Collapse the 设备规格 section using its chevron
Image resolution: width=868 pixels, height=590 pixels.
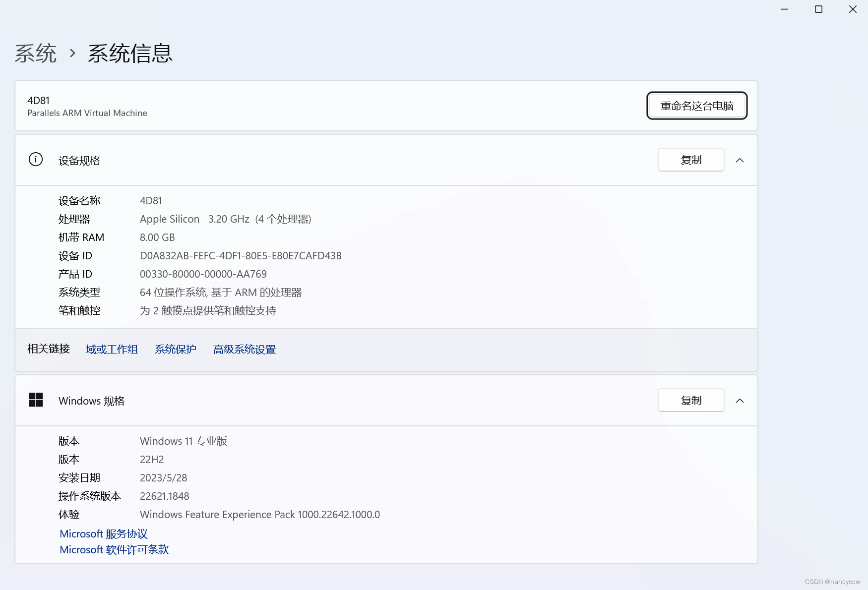740,160
